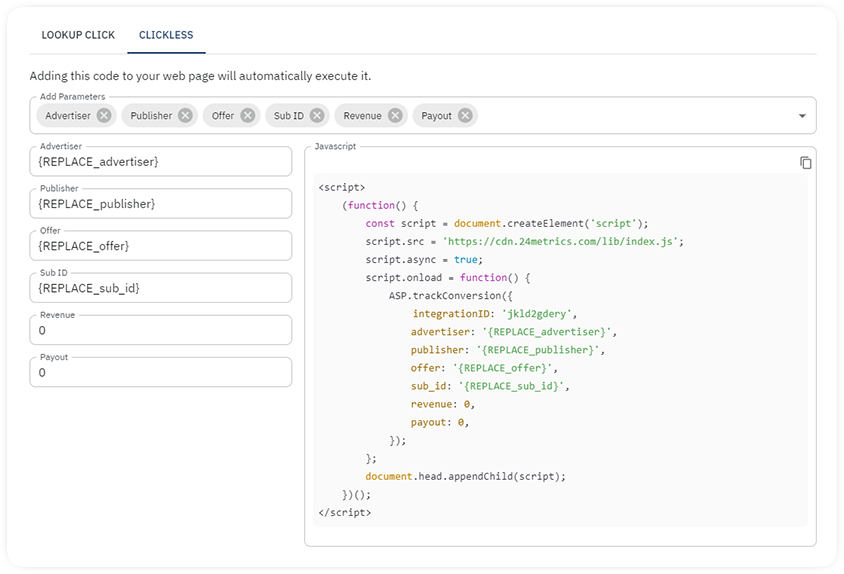The width and height of the screenshot is (844, 574).
Task: Click the 'revenue: 0,' code line
Action: [x=442, y=404]
